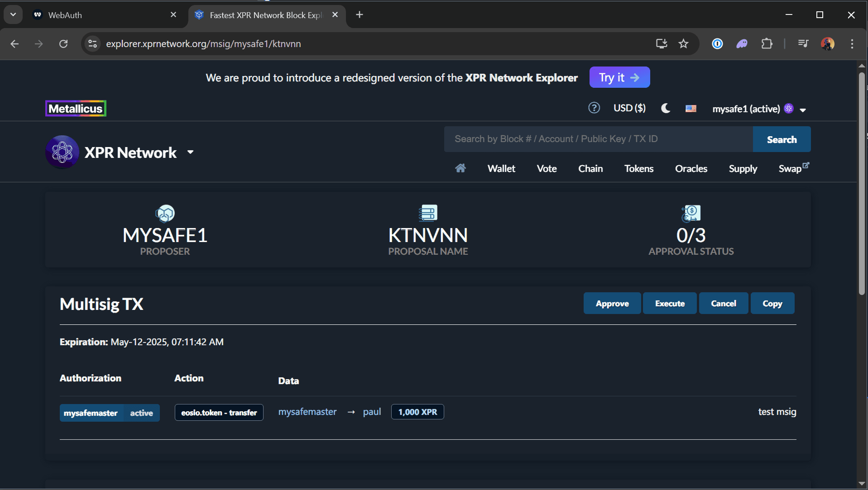Screen dimensions: 868x490
Task: Open the tab search dropdown arrow
Action: tap(13, 14)
